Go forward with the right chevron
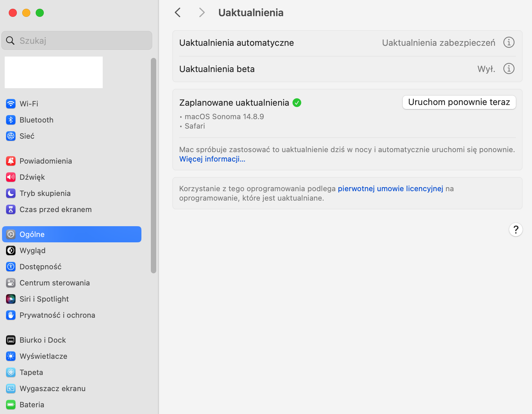The height and width of the screenshot is (414, 532). (202, 13)
